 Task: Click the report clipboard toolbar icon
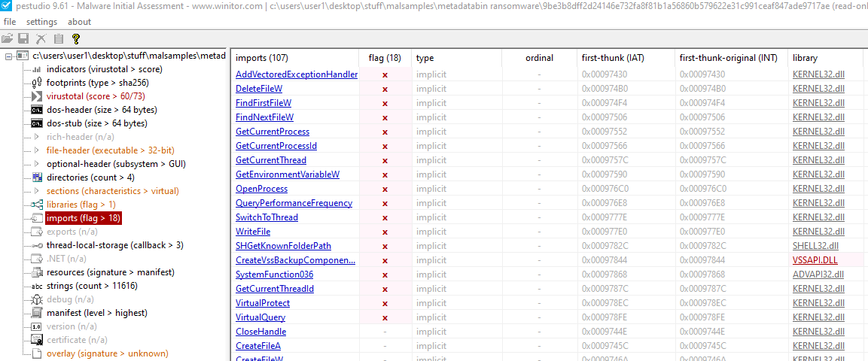pos(59,38)
